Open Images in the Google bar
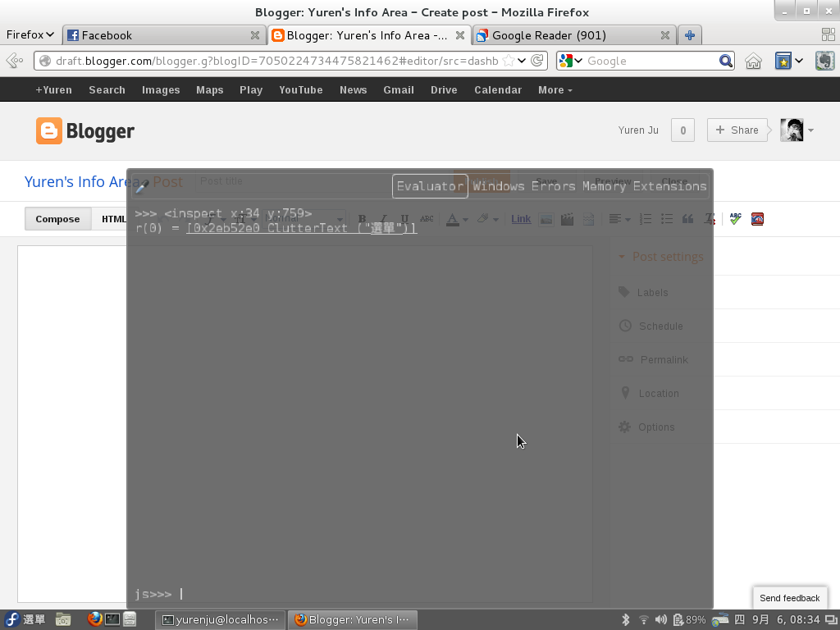 [x=161, y=90]
